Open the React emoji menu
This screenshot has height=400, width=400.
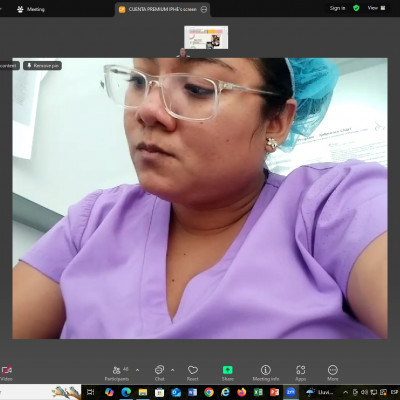(193, 373)
